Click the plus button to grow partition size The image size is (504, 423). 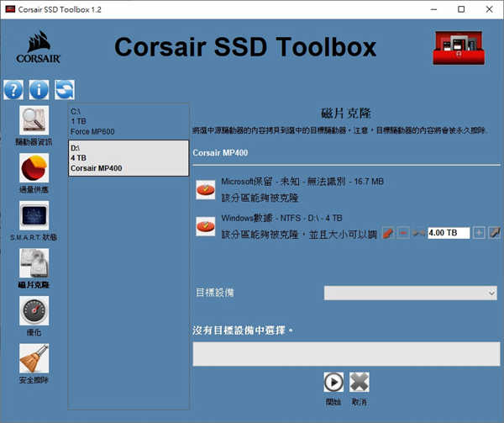[x=479, y=233]
